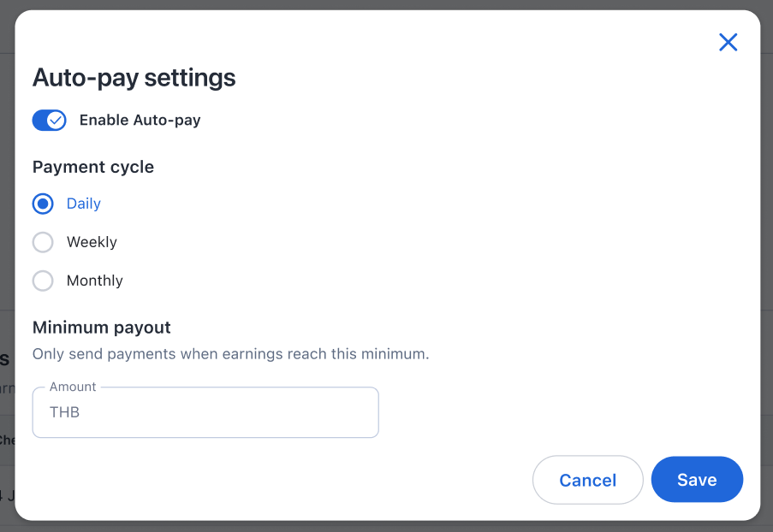Click the 'Monthly' option label
This screenshot has height=532, width=773.
click(95, 281)
